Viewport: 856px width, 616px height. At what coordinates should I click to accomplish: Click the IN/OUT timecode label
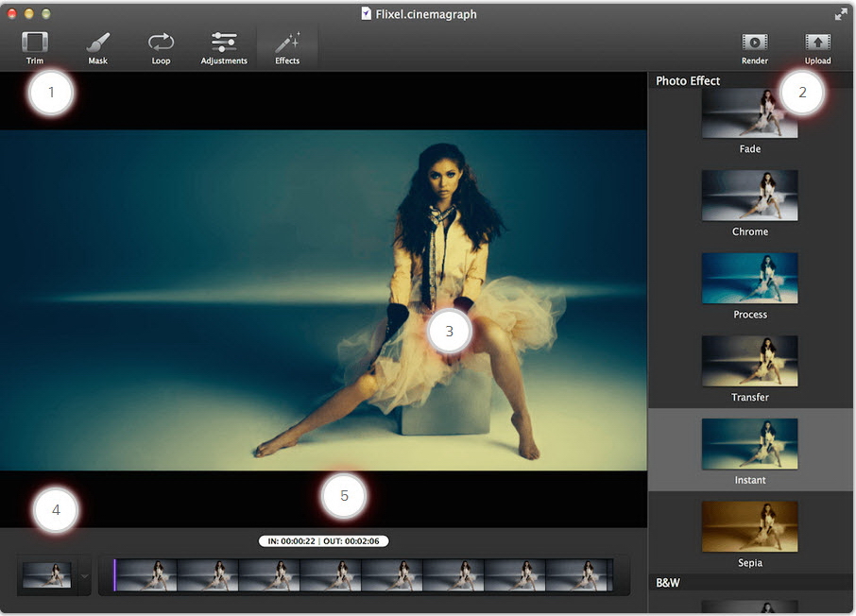(323, 541)
